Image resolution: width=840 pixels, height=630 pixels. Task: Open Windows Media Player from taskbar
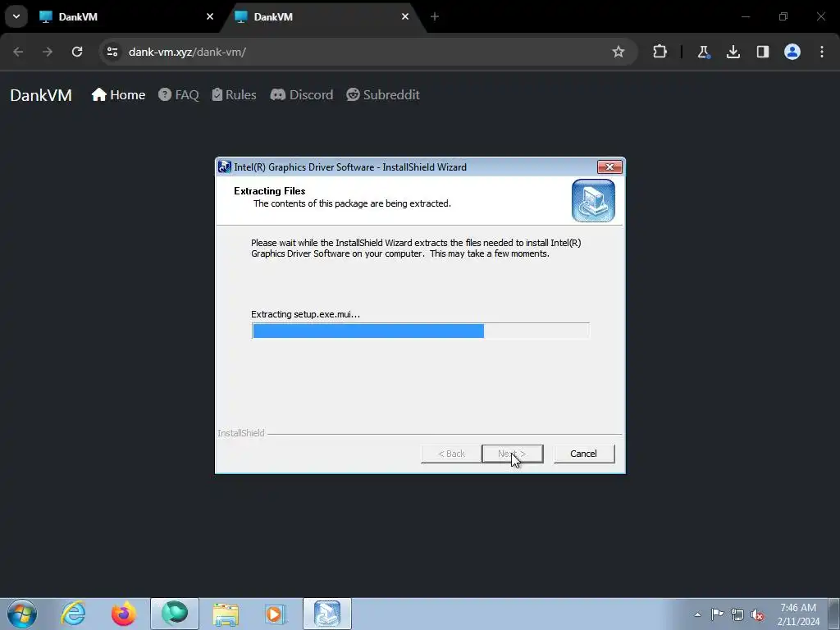(276, 614)
